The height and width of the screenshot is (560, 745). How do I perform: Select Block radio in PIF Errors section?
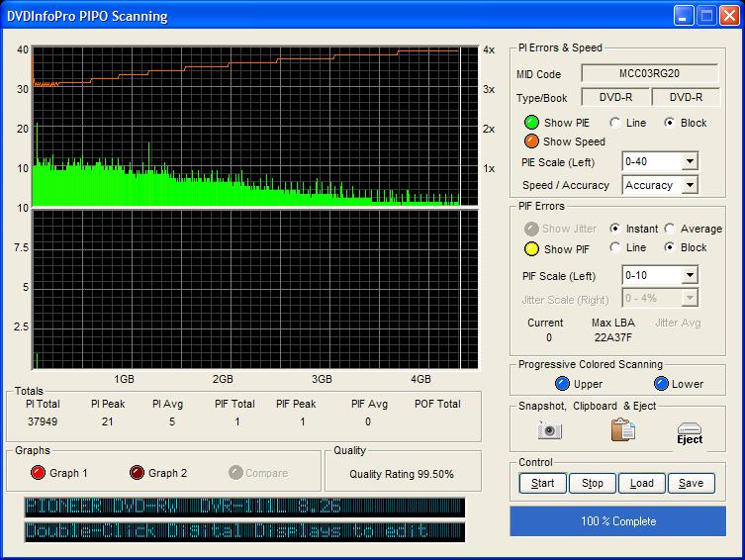(670, 247)
